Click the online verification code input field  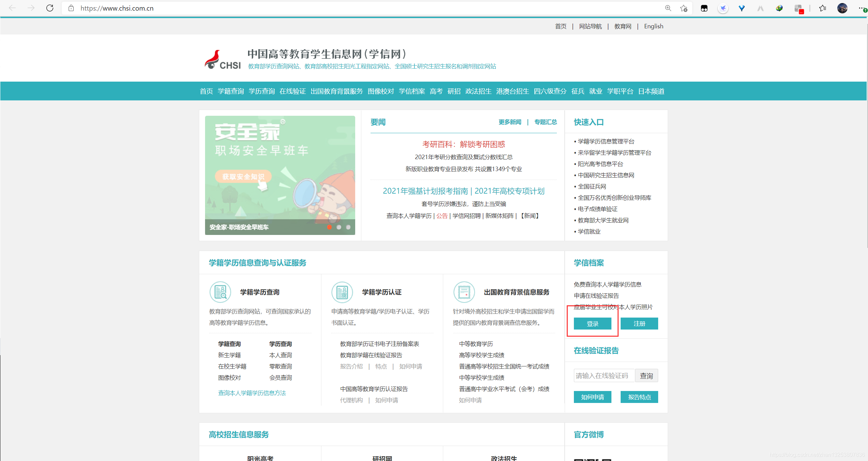click(x=604, y=375)
